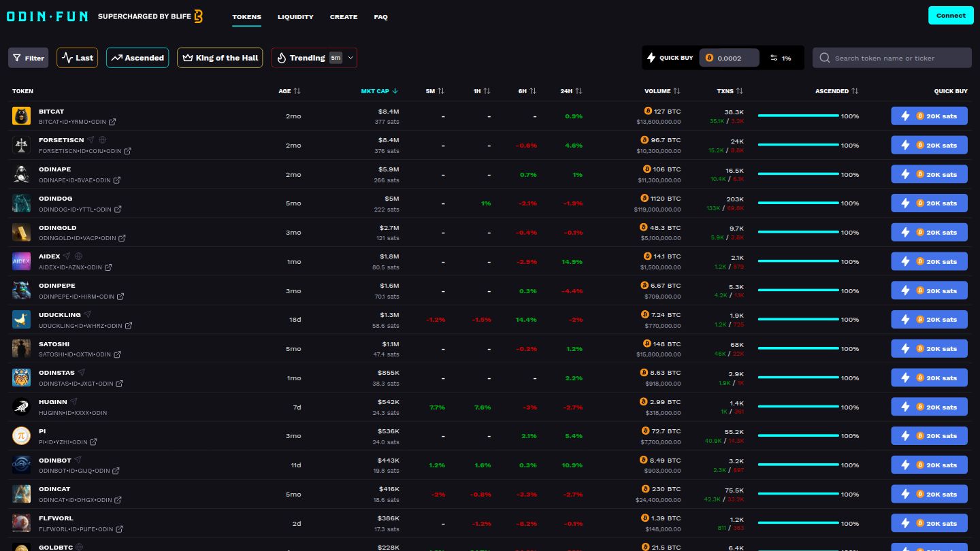Click the Quick Buy lightning icon
Image resolution: width=980 pixels, height=551 pixels.
pyautogui.click(x=651, y=58)
